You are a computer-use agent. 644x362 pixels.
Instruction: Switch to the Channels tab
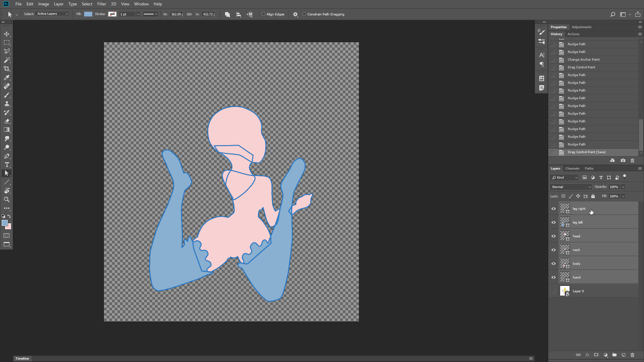pos(572,168)
